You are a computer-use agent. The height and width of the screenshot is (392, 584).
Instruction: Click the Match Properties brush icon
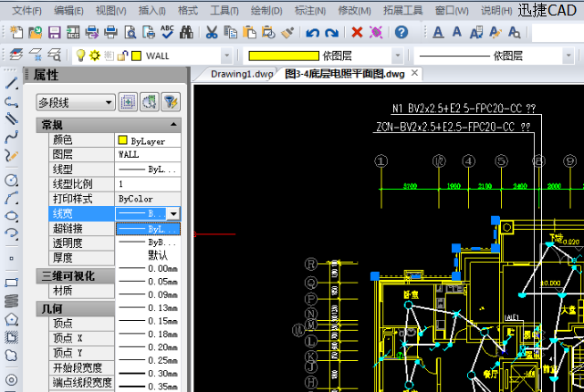click(x=287, y=33)
